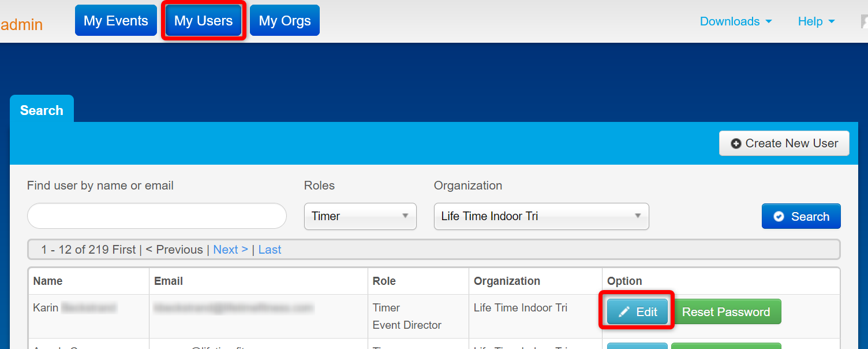
Task: Go to My Events
Action: 116,21
